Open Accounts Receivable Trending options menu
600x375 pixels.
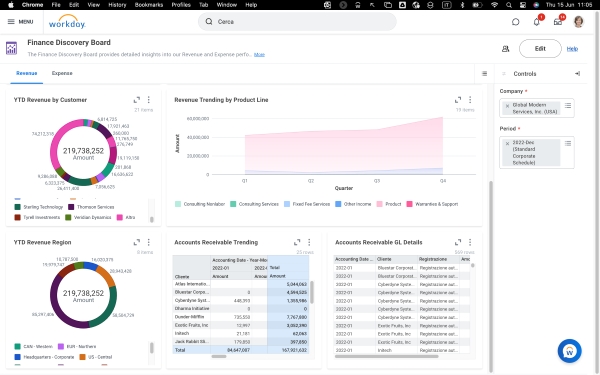pos(309,242)
